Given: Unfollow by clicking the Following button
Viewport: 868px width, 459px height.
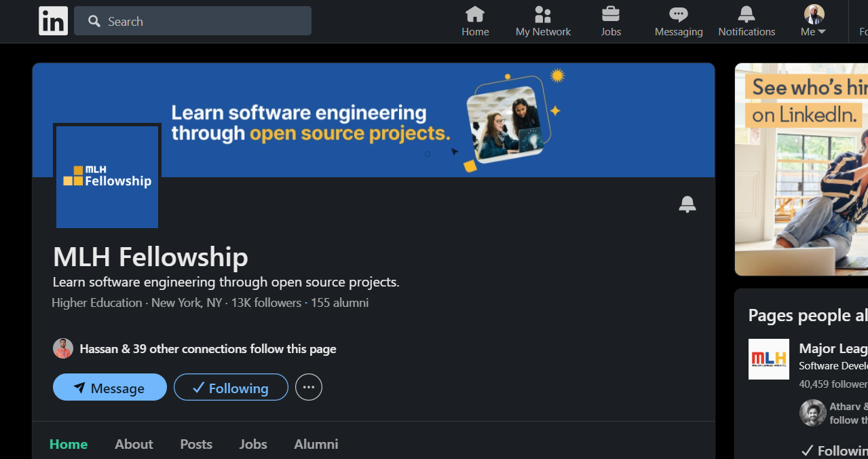Looking at the screenshot, I should pos(231,387).
